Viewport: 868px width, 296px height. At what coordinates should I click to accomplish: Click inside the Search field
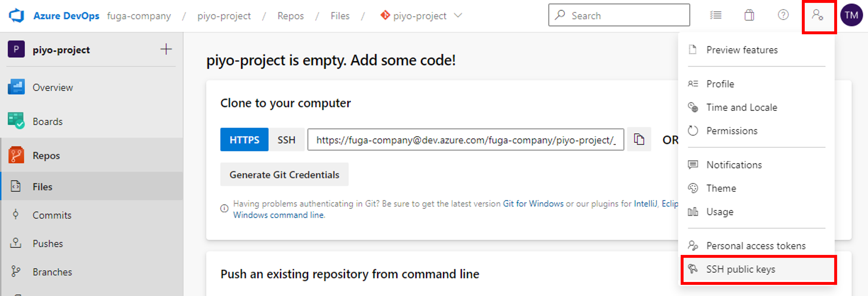[619, 15]
